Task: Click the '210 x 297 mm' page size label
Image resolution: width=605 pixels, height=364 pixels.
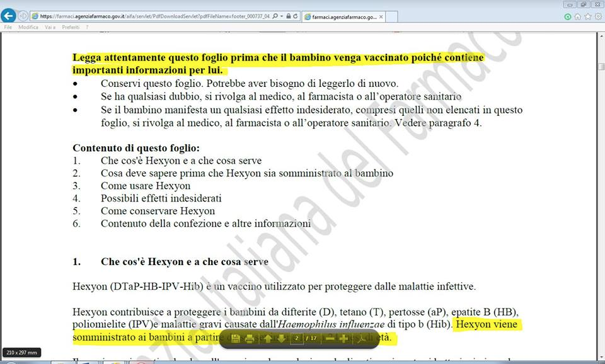Action: pos(21,353)
